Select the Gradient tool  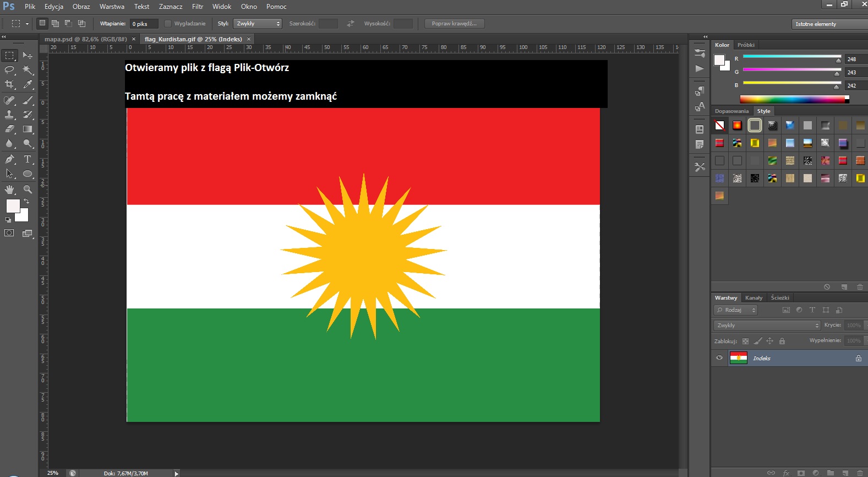(x=28, y=129)
